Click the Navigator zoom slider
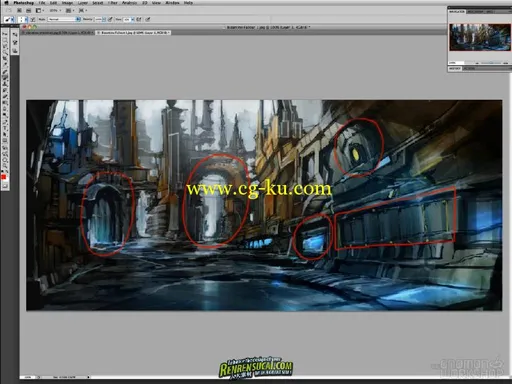The image size is (512, 384). pos(491,63)
